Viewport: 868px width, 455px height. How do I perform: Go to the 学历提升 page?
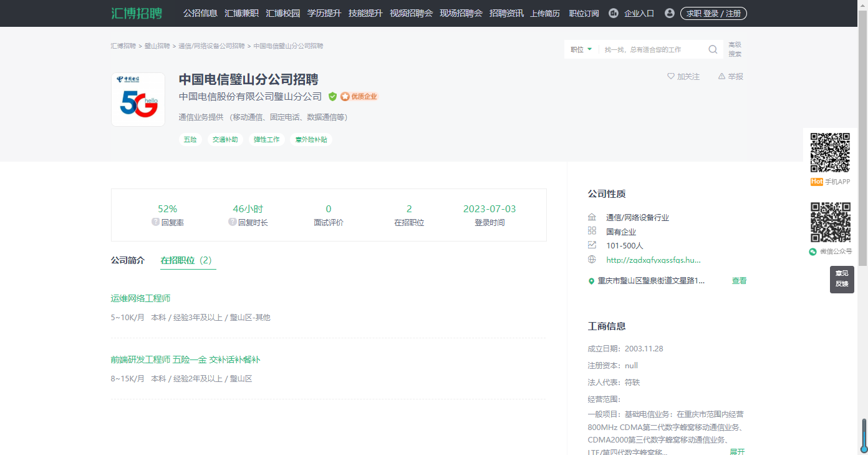click(324, 13)
